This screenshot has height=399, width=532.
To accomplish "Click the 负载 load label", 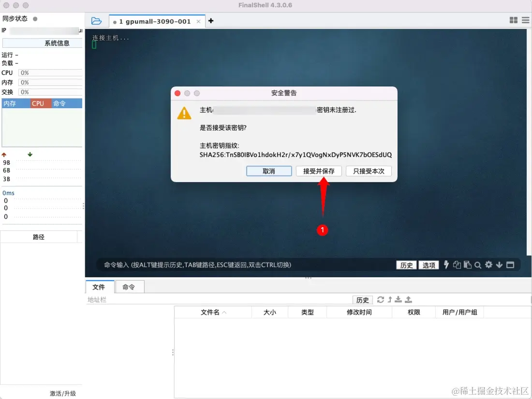I will pyautogui.click(x=7, y=63).
